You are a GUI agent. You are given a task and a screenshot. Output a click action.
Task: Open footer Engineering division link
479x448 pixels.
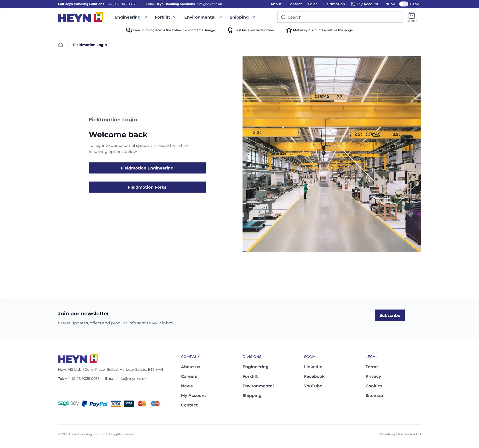(x=255, y=367)
